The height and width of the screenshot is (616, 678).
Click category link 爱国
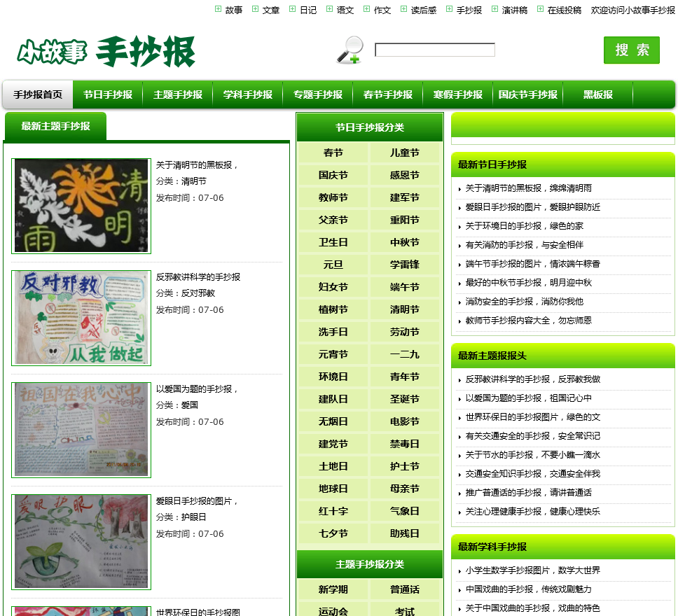tap(189, 405)
